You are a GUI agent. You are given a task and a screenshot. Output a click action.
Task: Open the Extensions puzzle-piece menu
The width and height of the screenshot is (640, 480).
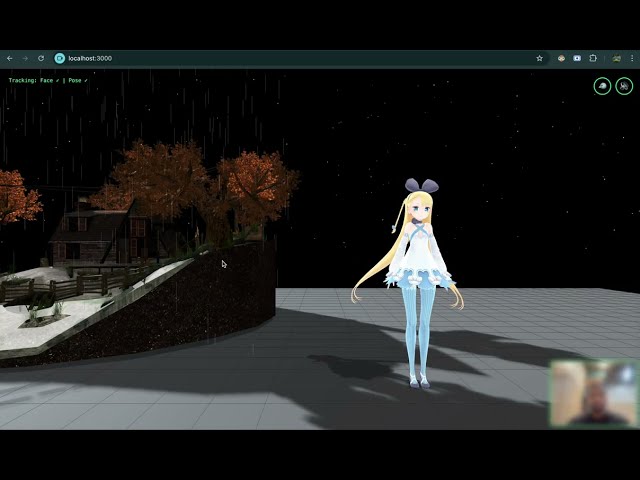pyautogui.click(x=593, y=58)
